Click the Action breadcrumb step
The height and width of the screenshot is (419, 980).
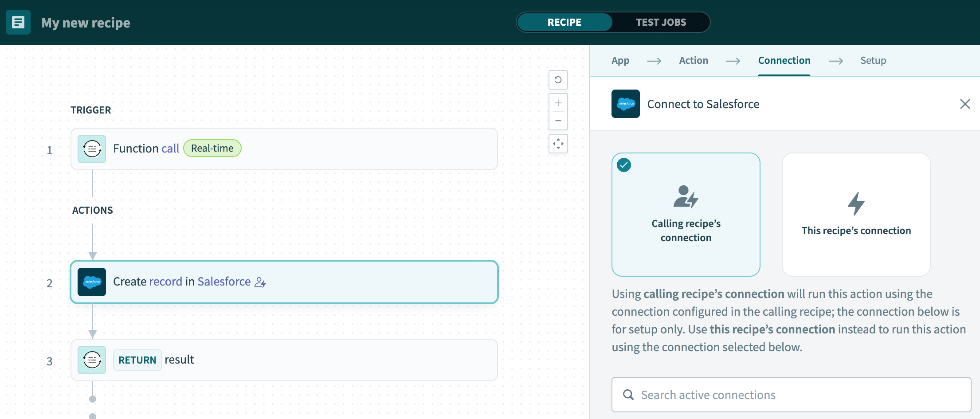point(693,60)
